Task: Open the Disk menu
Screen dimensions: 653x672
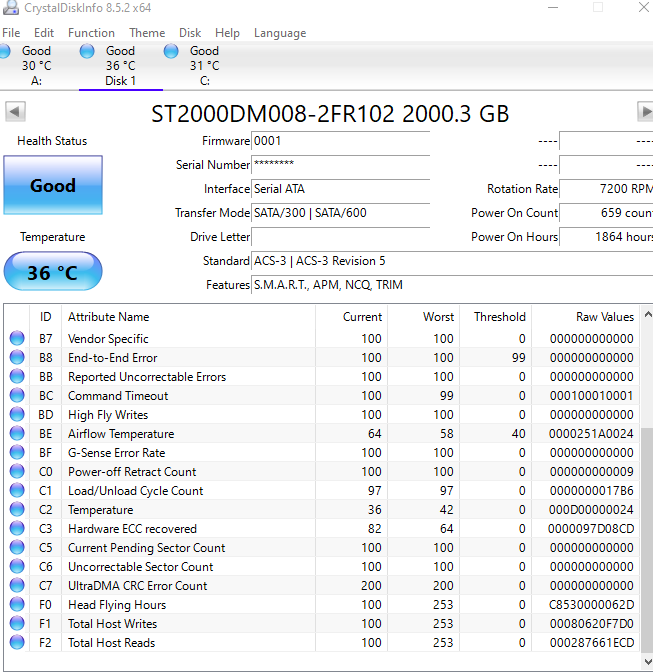Action: [x=190, y=33]
